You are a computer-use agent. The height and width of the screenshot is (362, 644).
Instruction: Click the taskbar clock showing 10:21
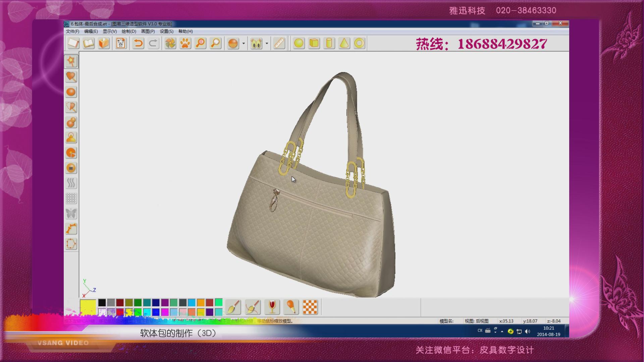point(549,331)
